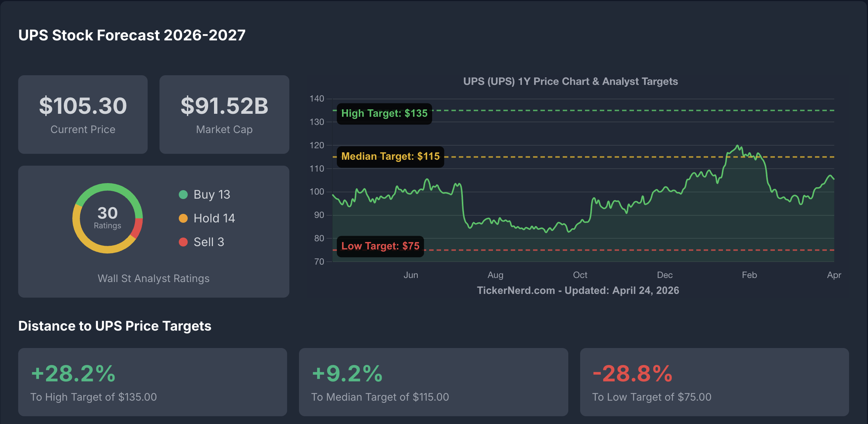Click the UPS Stock Forecast 2026-2027 heading
Screen dimensions: 868x424
pos(132,35)
